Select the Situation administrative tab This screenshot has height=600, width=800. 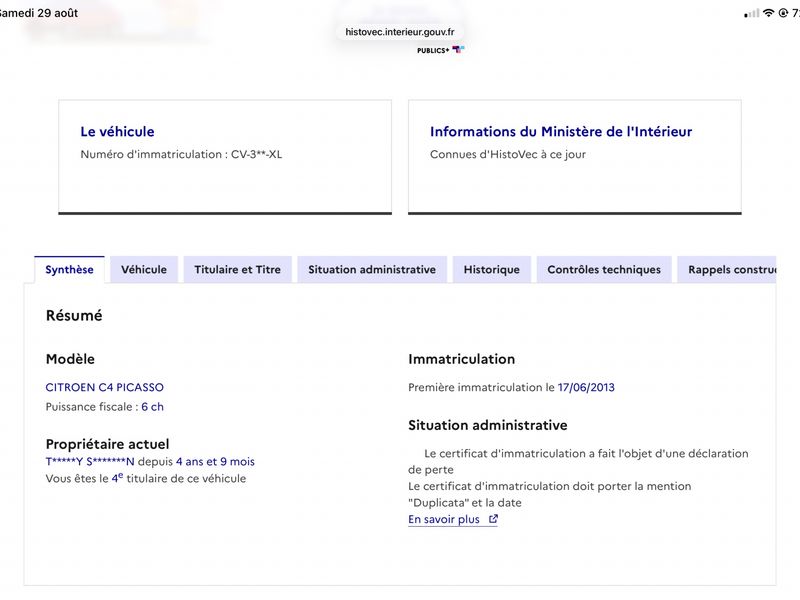(x=372, y=269)
